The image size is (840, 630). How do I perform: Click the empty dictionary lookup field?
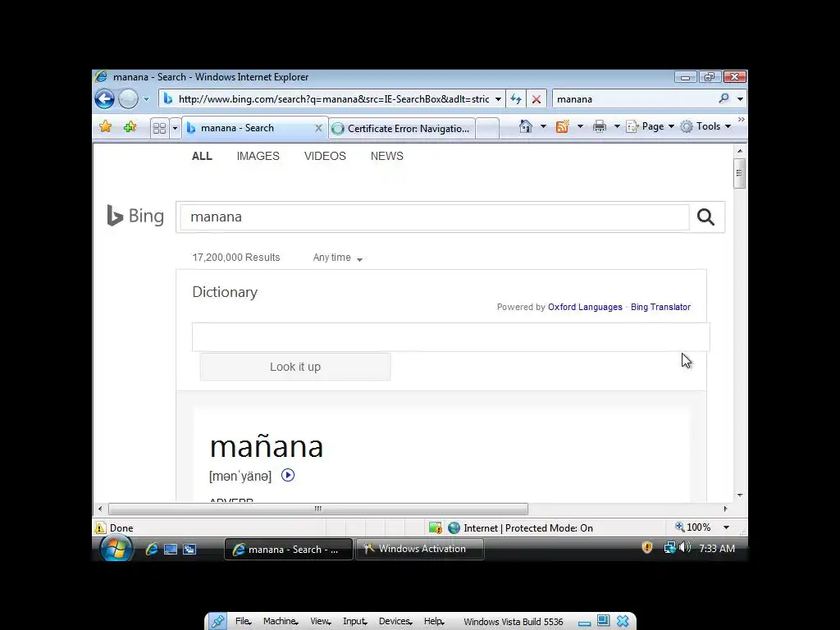point(450,337)
